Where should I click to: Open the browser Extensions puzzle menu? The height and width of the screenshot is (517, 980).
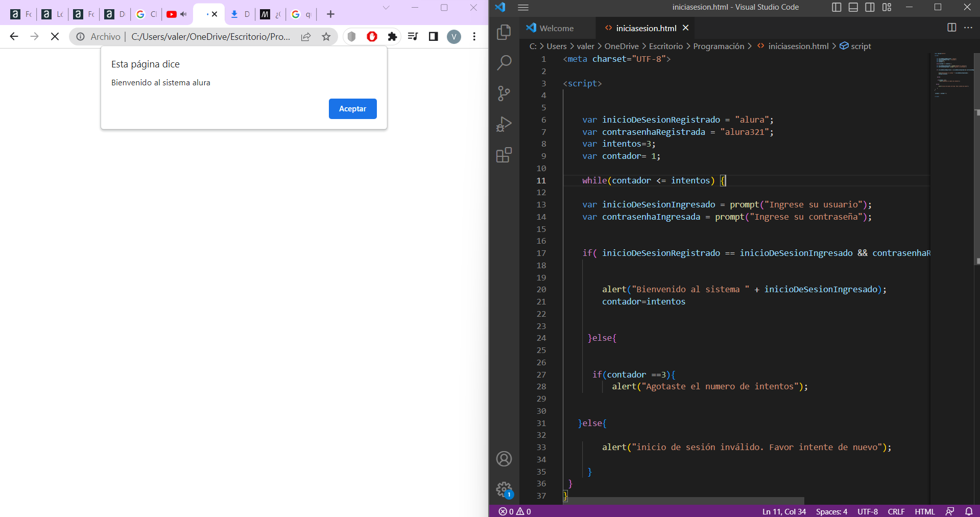click(392, 36)
